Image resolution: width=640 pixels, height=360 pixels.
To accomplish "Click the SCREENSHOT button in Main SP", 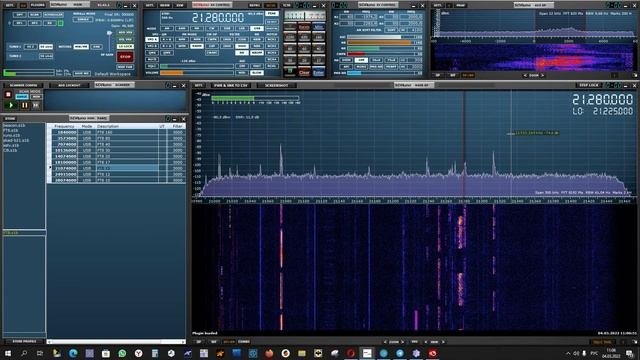I will [276, 85].
